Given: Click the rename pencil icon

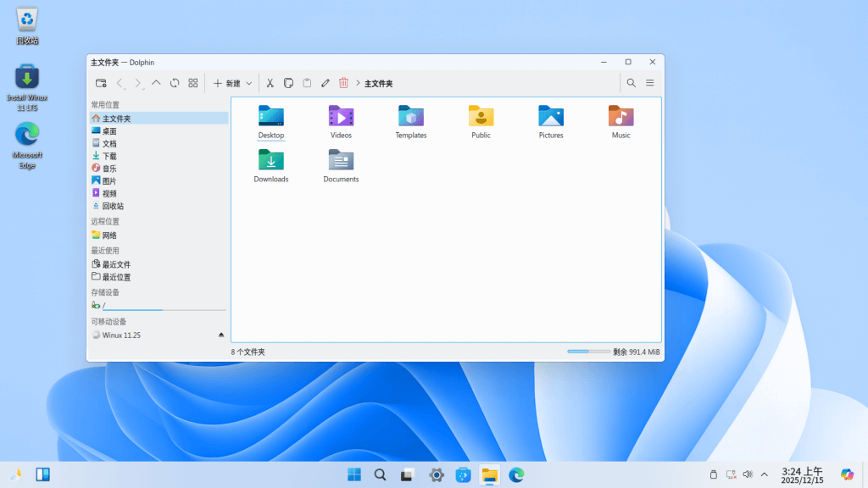Looking at the screenshot, I should point(325,83).
